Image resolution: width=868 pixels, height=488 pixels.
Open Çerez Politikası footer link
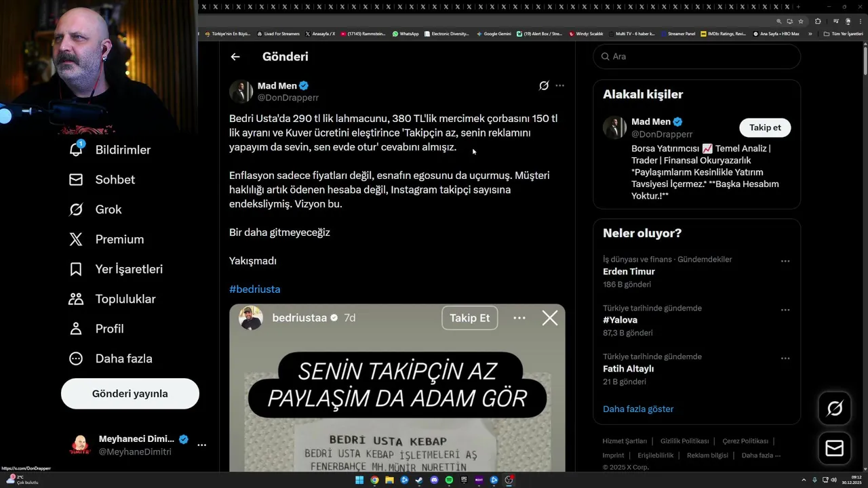click(745, 441)
